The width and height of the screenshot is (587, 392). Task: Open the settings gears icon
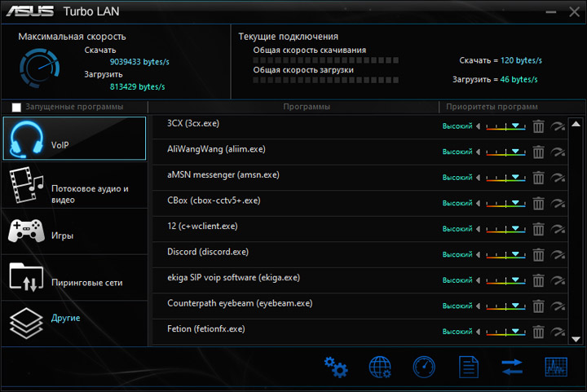pyautogui.click(x=336, y=368)
